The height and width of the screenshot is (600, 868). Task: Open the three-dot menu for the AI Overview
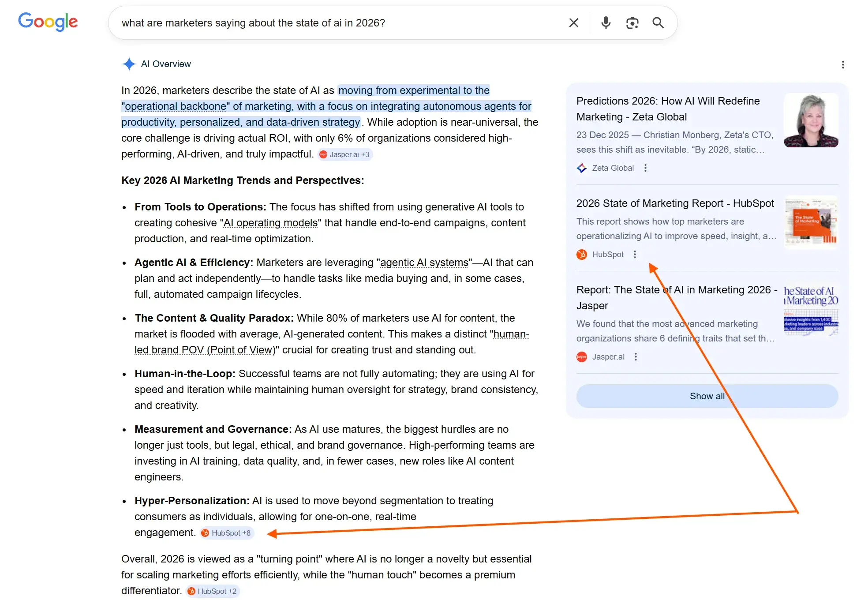(x=843, y=64)
